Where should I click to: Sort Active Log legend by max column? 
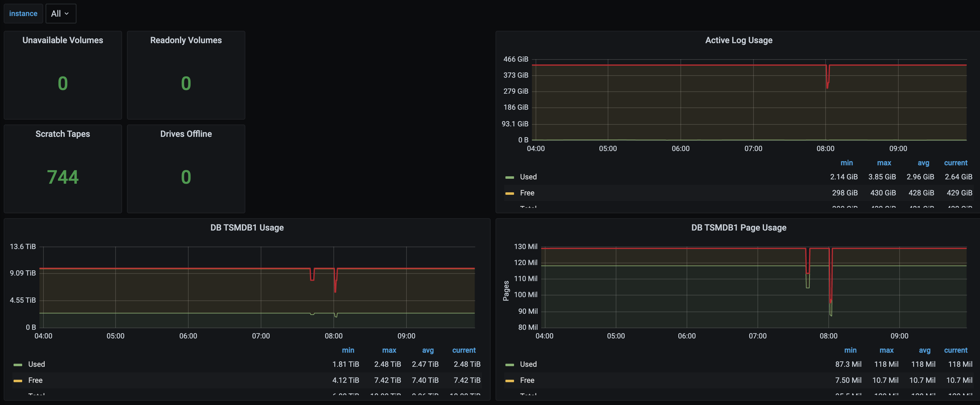884,163
